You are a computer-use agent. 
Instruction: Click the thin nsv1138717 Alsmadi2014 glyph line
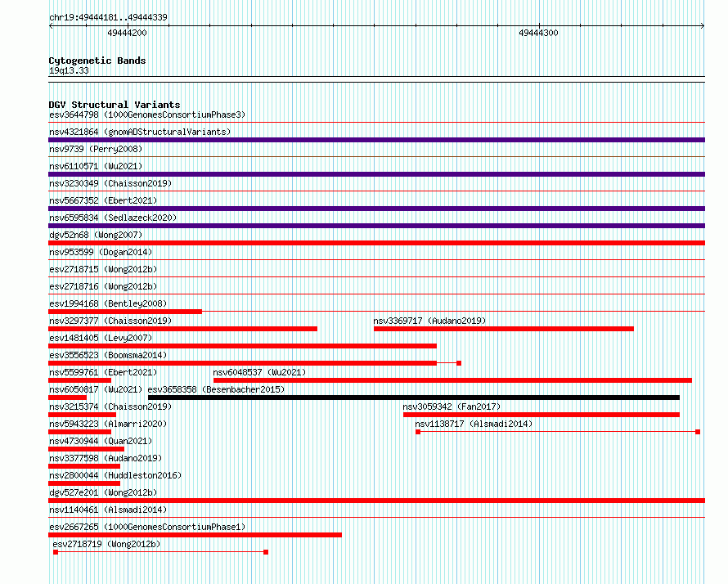558,432
